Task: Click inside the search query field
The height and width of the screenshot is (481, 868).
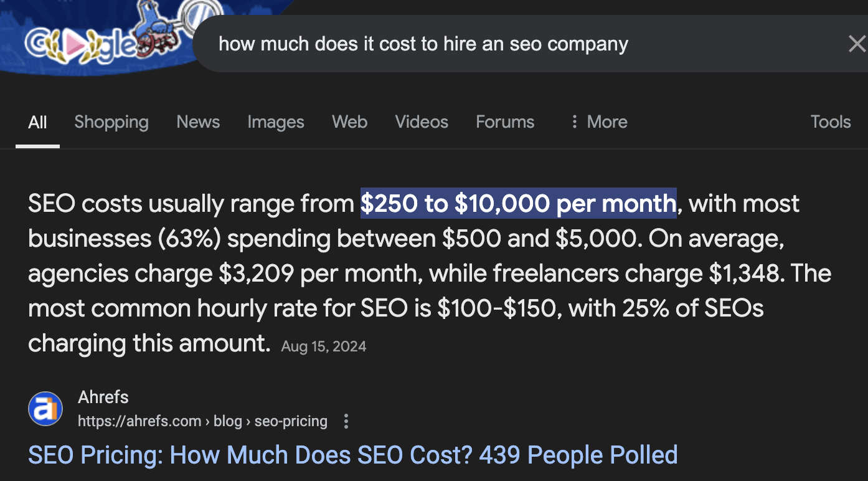Action: pos(423,44)
